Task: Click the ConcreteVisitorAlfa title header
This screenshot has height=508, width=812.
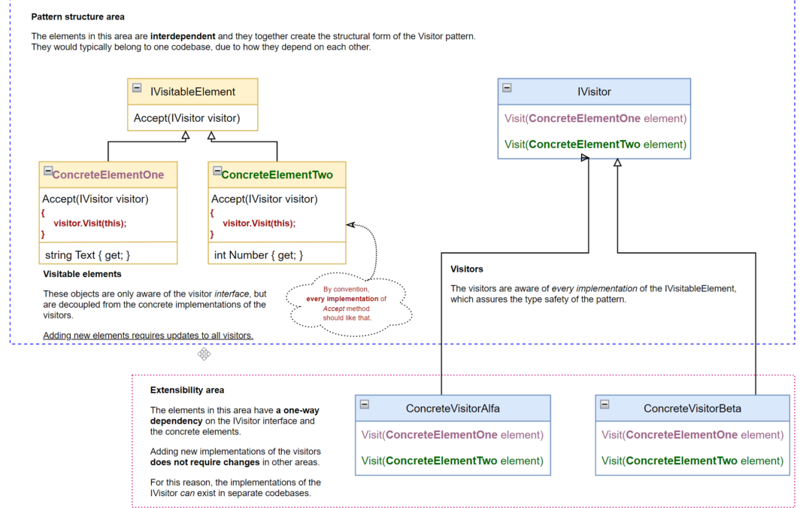Action: click(453, 409)
